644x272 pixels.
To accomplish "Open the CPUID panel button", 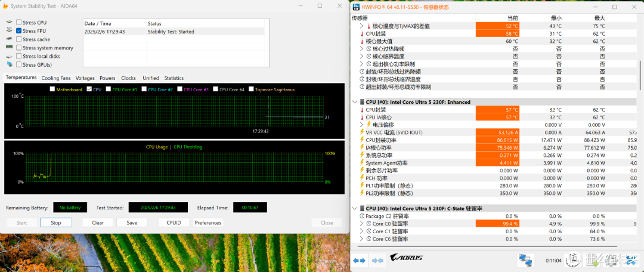I will click(x=174, y=222).
